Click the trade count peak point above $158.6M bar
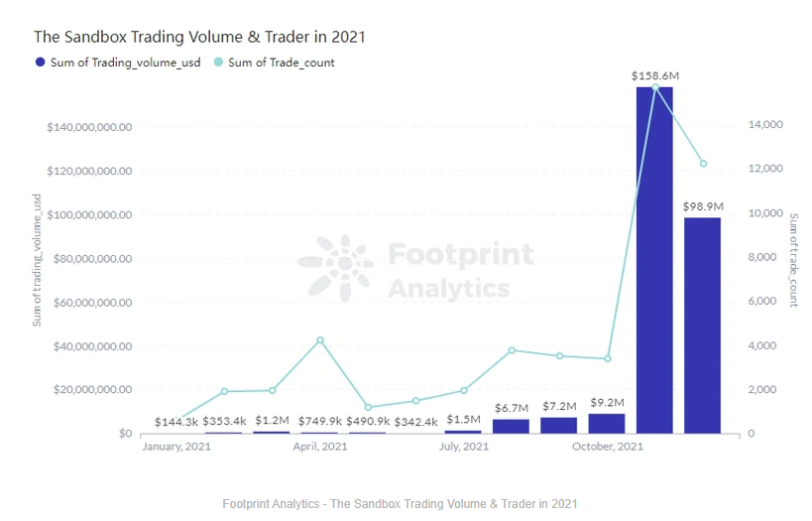 pyautogui.click(x=655, y=87)
